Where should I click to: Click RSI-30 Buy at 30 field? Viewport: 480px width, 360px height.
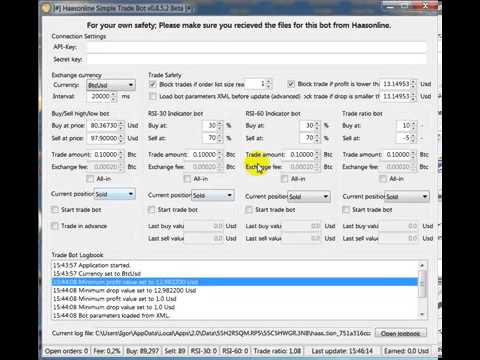point(213,126)
